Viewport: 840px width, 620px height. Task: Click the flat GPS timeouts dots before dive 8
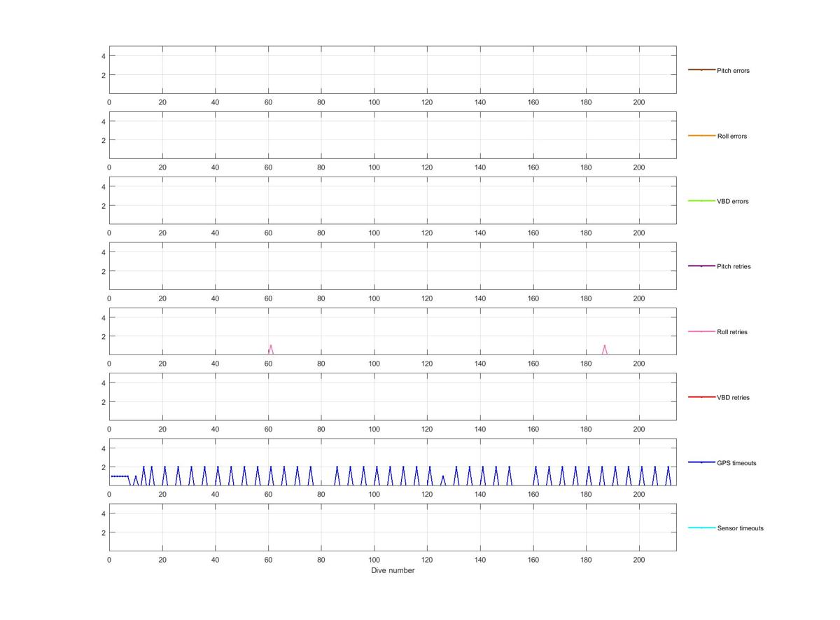pos(120,476)
